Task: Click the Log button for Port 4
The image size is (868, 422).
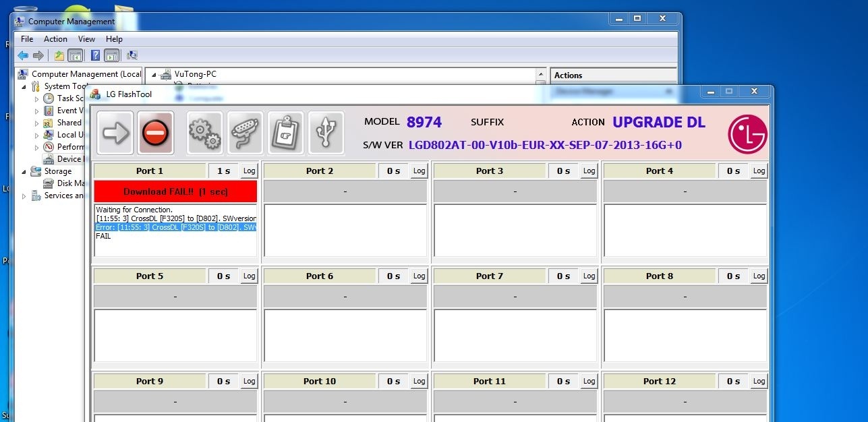Action: (759, 171)
